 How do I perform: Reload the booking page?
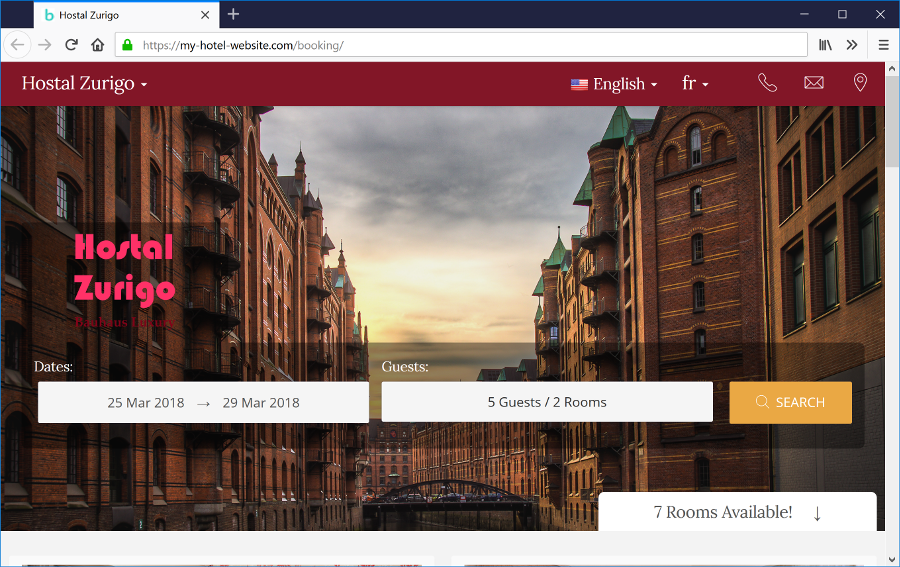[x=71, y=45]
